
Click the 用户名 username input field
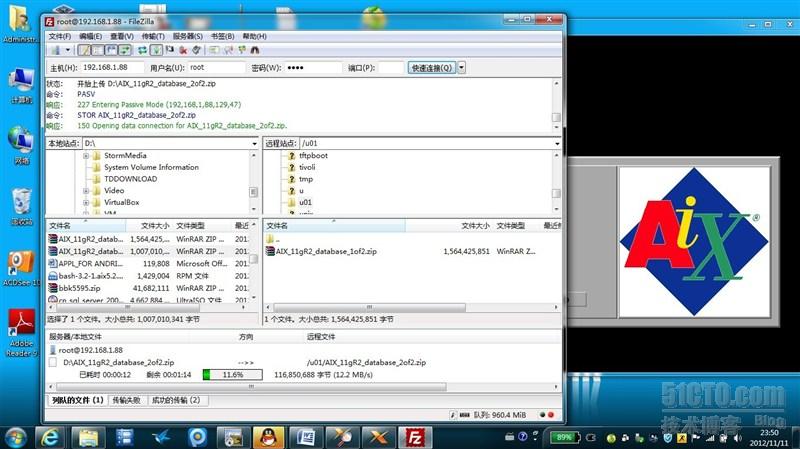point(216,67)
